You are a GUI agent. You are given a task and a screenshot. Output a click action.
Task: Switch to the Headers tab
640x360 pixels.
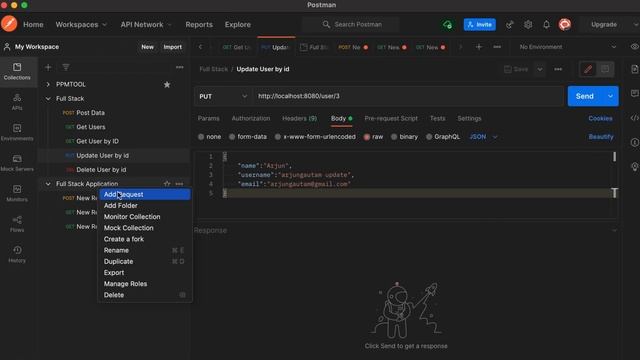coord(299,118)
